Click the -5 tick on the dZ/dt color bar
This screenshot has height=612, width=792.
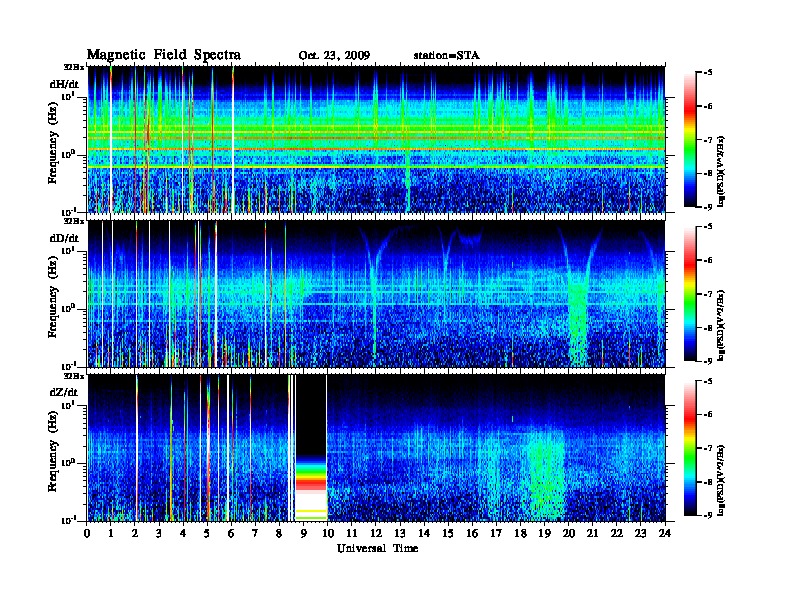708,381
